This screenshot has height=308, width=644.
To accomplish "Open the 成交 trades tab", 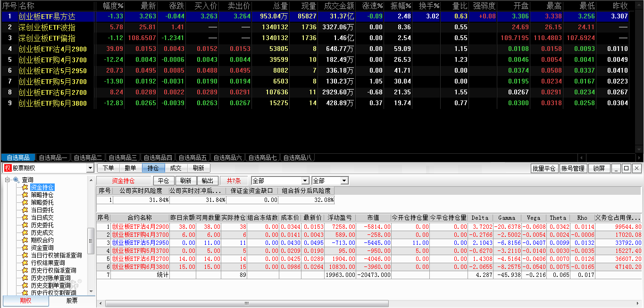I will (176, 168).
